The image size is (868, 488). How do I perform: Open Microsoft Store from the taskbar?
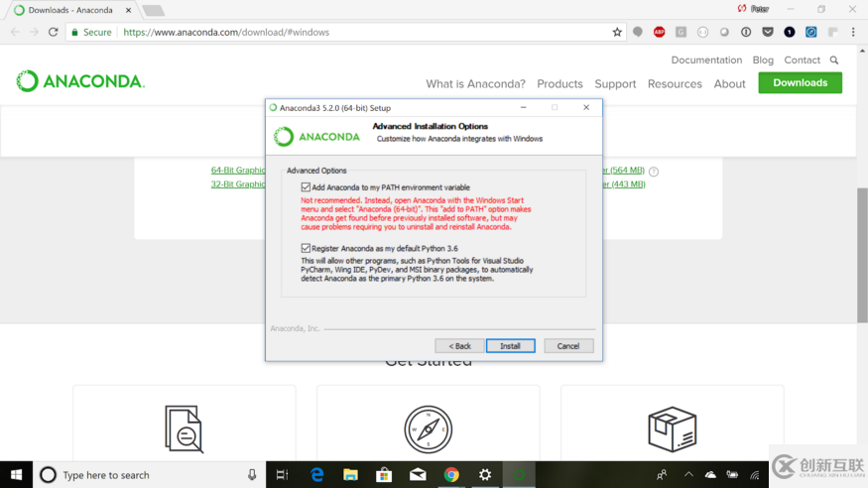pos(384,475)
